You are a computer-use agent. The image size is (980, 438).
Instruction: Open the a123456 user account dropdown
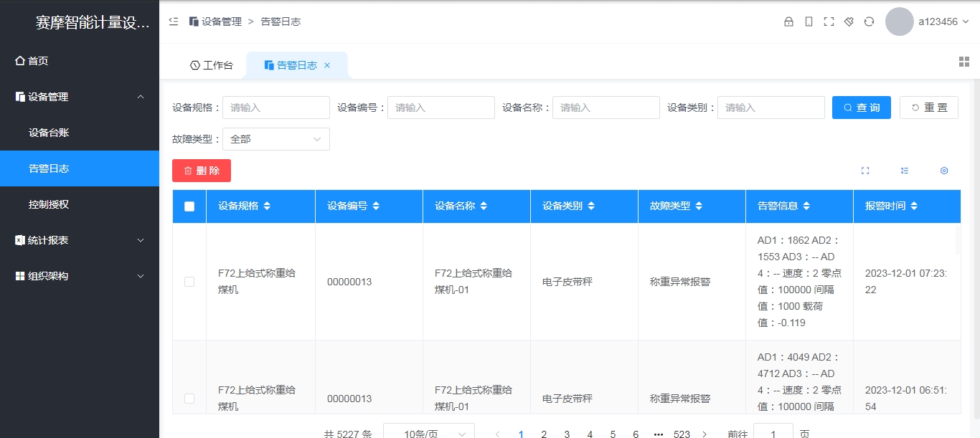tap(940, 22)
